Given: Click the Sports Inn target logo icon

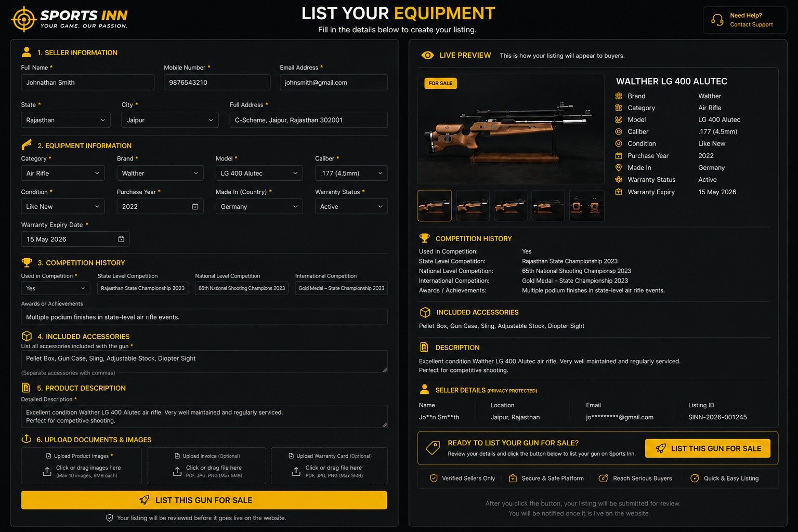Looking at the screenshot, I should 23,19.
